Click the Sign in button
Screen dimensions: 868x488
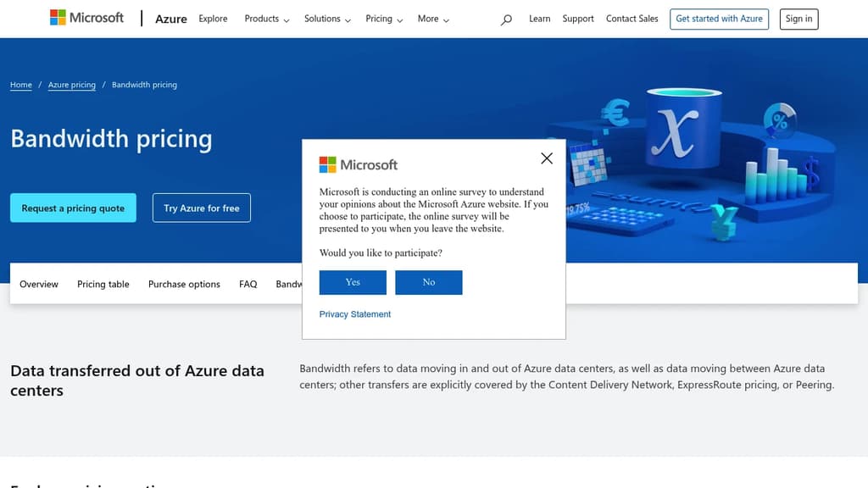798,19
